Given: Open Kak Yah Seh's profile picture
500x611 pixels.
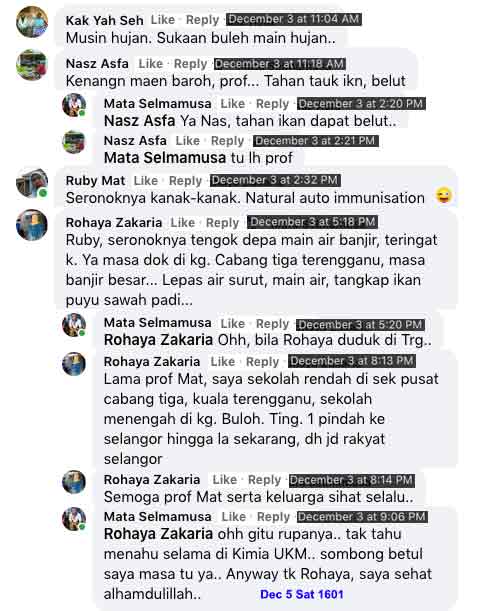Looking at the screenshot, I should 32,22.
